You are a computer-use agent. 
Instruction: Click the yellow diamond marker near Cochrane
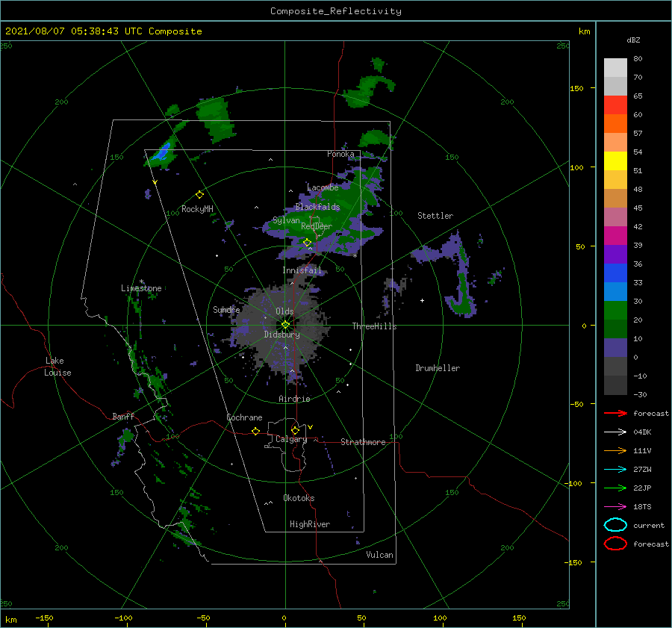click(255, 431)
